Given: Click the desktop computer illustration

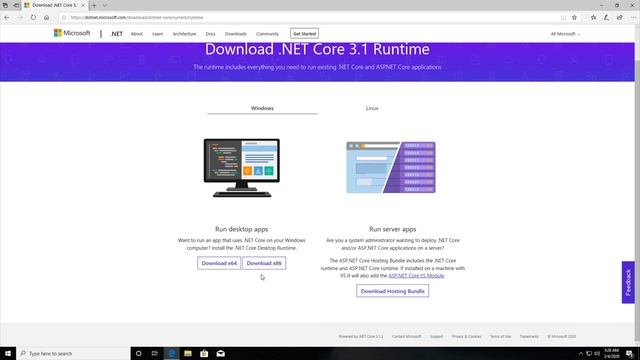Looking at the screenshot, I should click(x=242, y=168).
